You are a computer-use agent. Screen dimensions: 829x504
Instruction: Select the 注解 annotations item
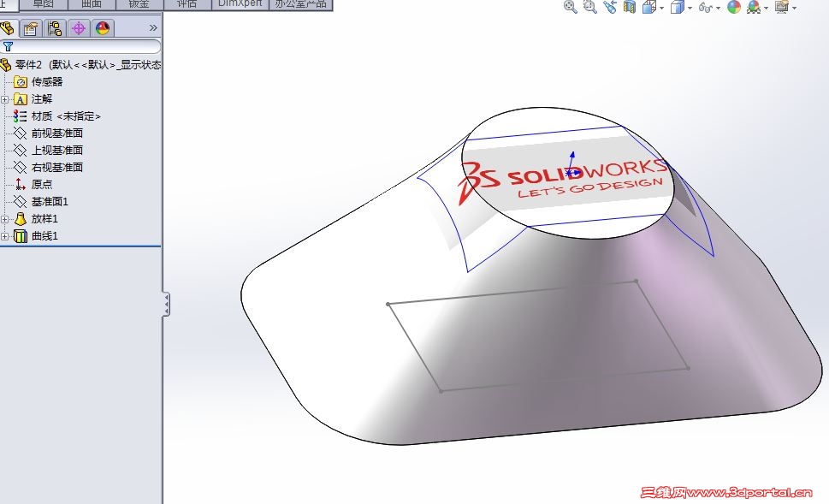33,99
